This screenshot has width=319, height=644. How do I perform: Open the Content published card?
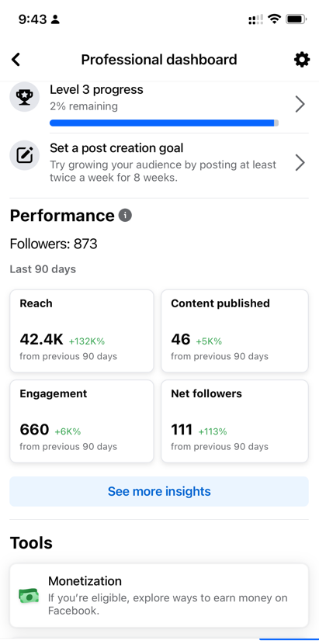pos(234,331)
